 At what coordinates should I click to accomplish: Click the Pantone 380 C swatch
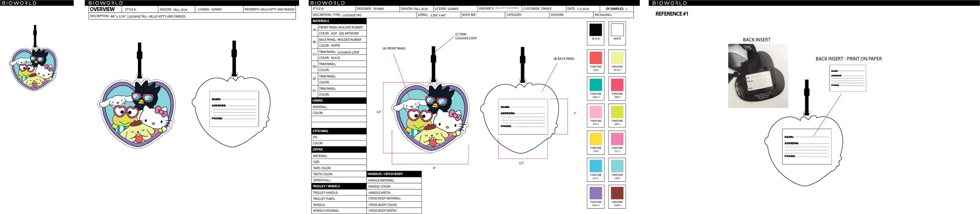(617, 112)
